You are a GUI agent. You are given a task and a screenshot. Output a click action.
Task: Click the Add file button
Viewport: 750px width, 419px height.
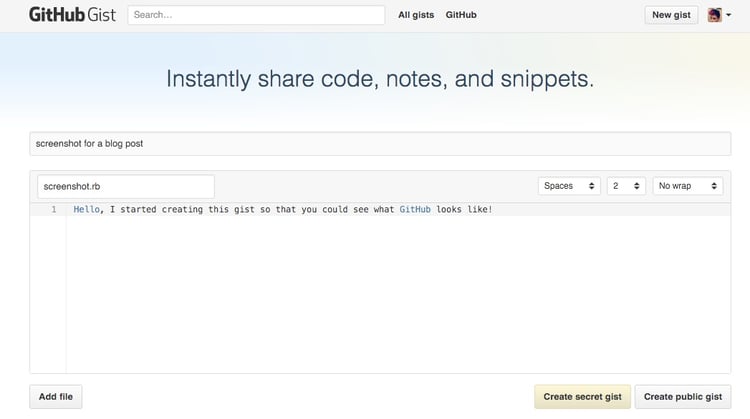coord(56,397)
